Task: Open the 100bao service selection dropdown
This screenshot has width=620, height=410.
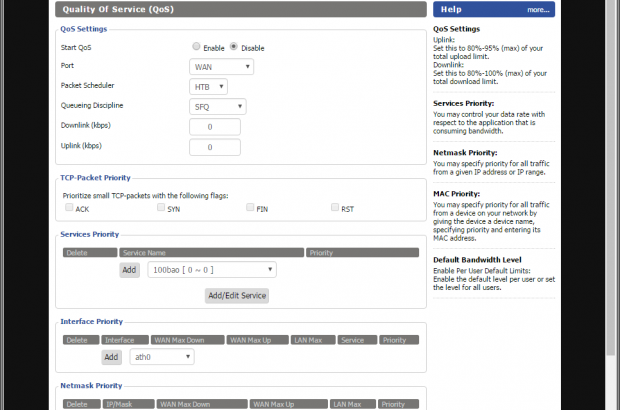Action: point(211,270)
